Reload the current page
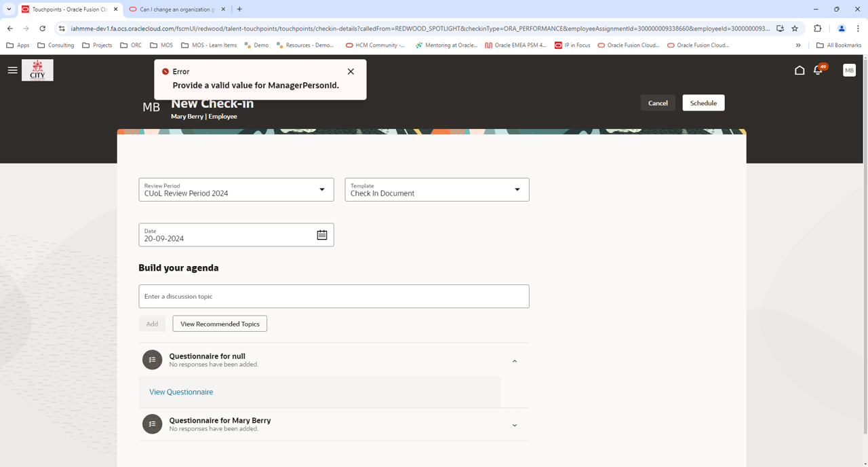This screenshot has width=868, height=467. [x=42, y=29]
